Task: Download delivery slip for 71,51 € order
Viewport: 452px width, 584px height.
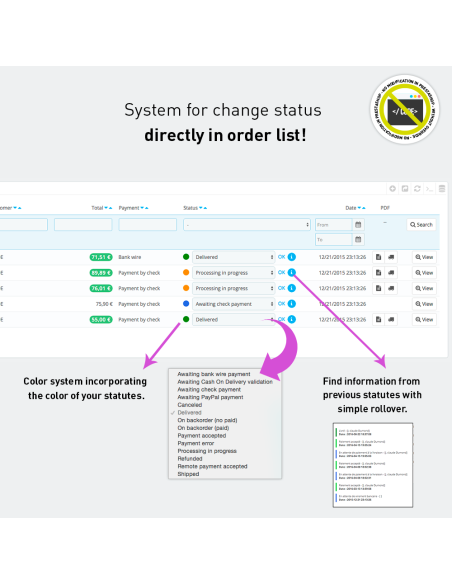Action: click(391, 257)
